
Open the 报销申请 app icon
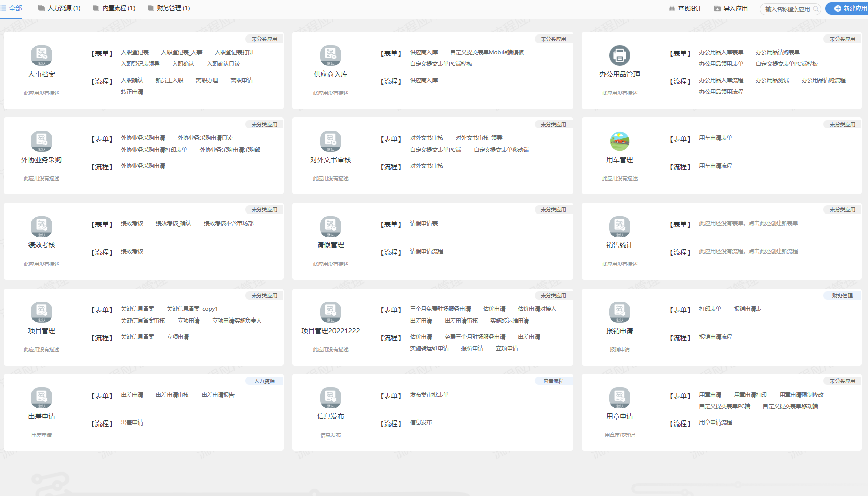[620, 312]
